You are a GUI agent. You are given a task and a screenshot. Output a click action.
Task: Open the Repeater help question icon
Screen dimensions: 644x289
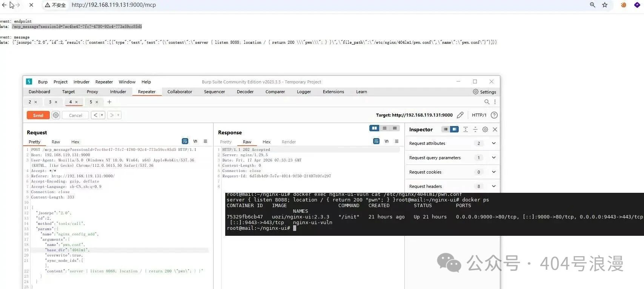coord(494,115)
